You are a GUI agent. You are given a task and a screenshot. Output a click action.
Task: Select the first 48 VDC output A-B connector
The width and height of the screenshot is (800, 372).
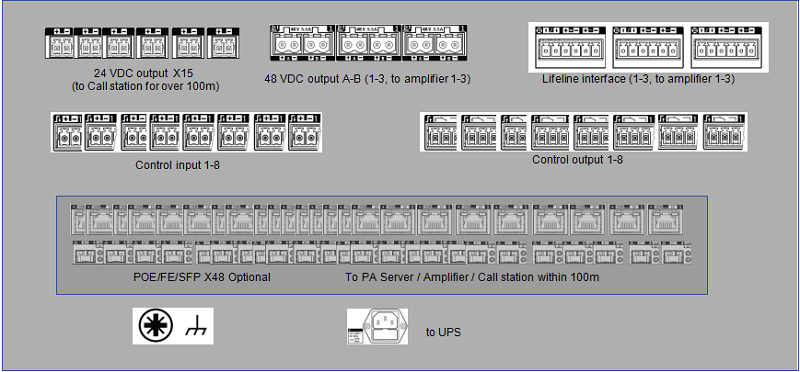(303, 43)
